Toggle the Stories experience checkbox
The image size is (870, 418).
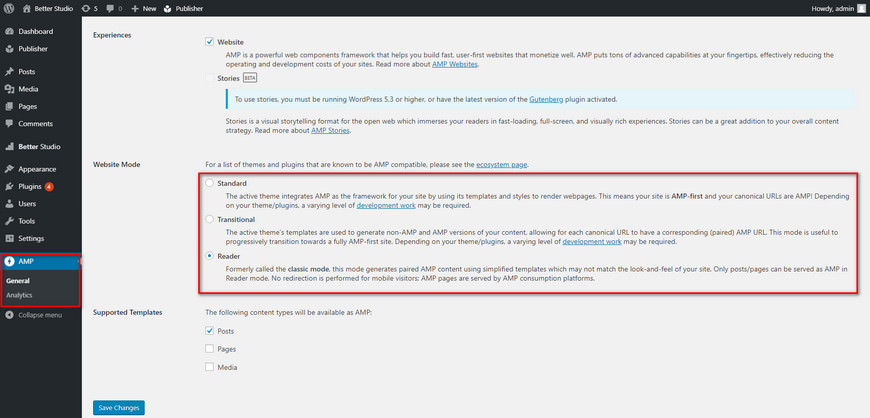210,78
